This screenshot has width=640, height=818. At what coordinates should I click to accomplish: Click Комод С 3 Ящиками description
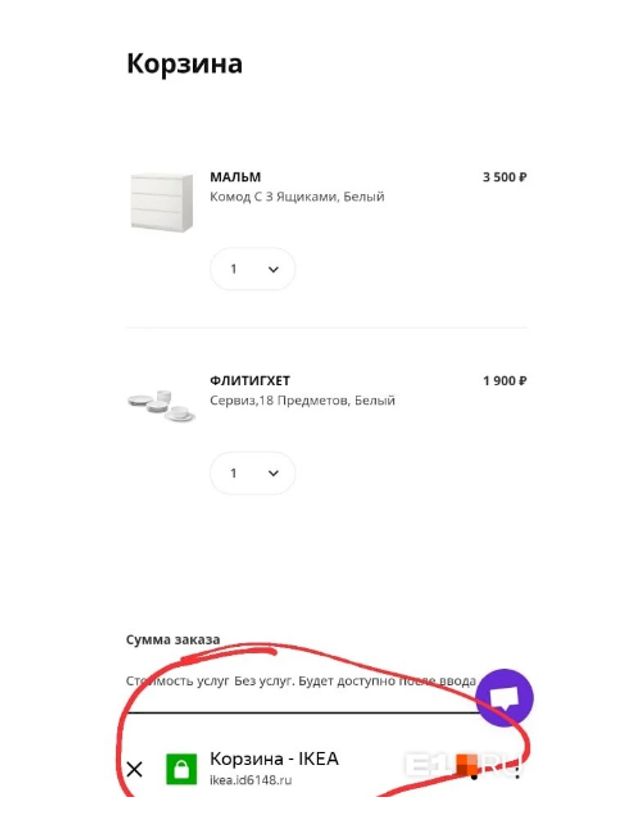point(297,197)
